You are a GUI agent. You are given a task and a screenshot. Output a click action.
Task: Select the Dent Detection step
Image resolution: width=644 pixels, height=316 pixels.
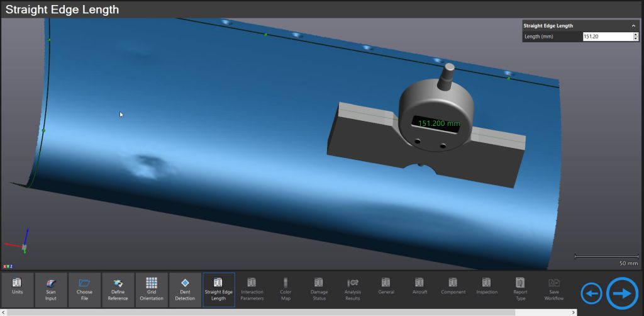pos(185,290)
